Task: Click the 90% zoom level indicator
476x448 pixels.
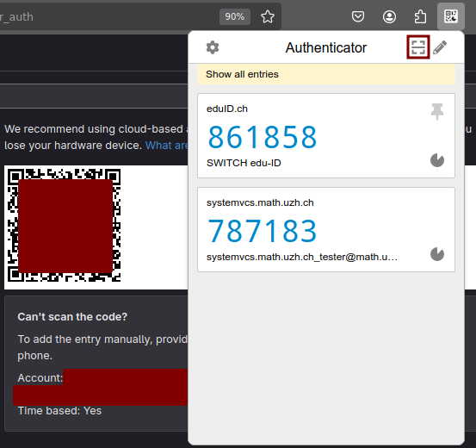Action: point(235,16)
